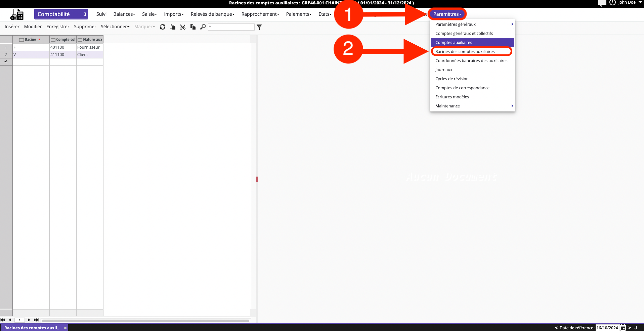Click the copy documents icon
This screenshot has height=331, width=644.
click(x=193, y=27)
